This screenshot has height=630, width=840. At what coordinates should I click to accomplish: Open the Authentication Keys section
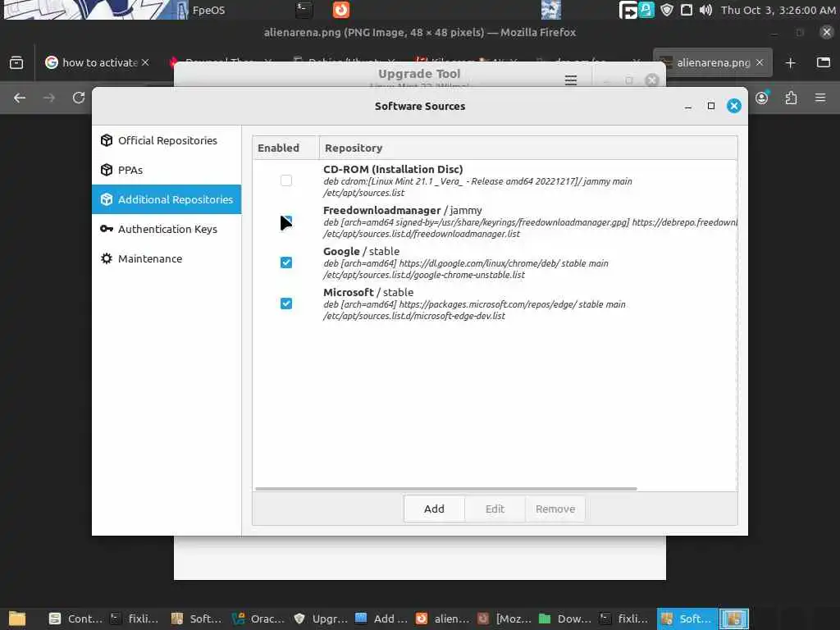click(x=167, y=229)
